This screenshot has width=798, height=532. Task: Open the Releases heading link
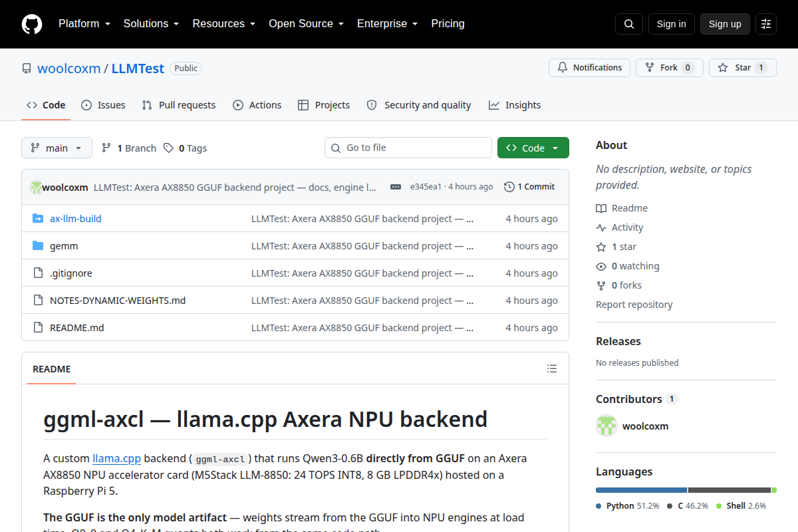618,341
